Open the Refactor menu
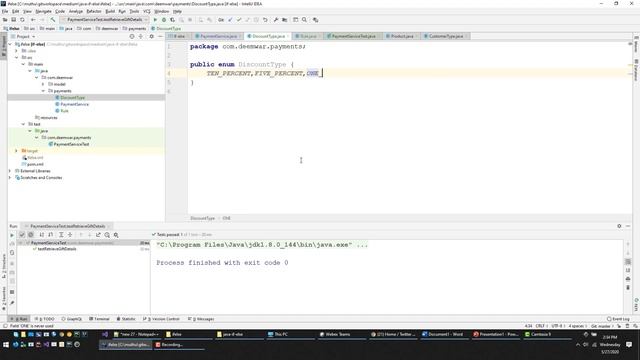640x360 pixels. (93, 11)
